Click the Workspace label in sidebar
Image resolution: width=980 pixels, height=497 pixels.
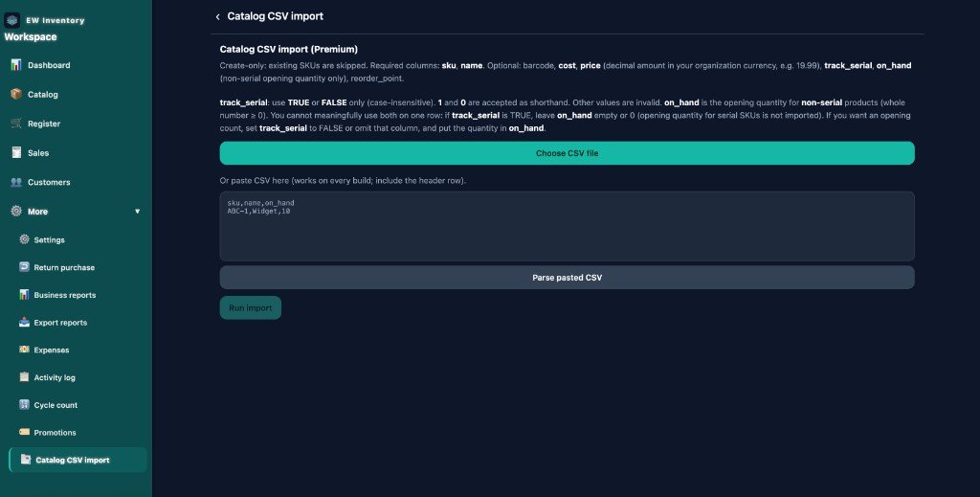(x=31, y=37)
